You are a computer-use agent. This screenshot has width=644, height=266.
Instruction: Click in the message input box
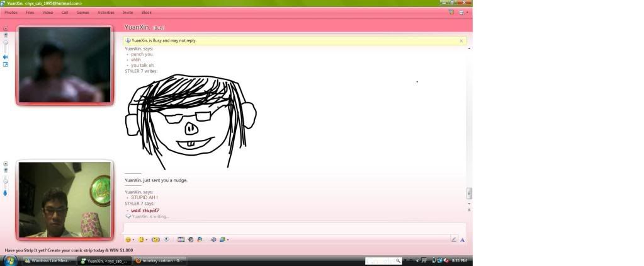(x=295, y=229)
